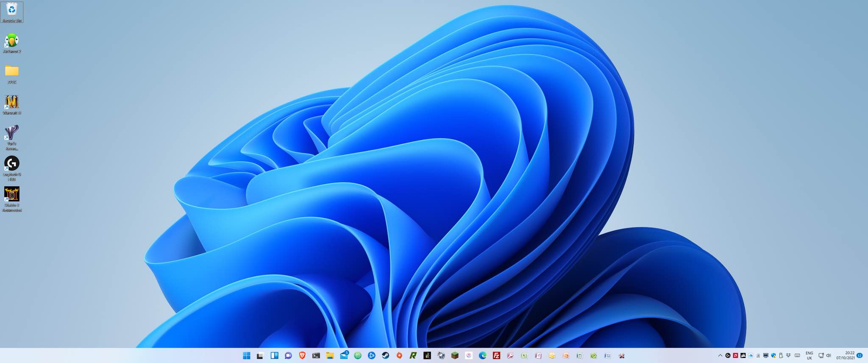
Task: Open the ENG UK language switcher
Action: point(809,356)
